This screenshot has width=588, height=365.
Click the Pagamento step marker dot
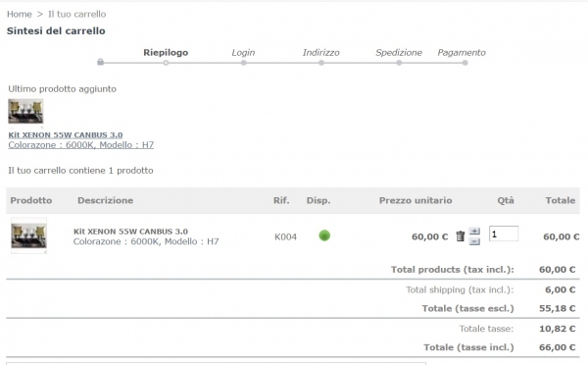465,63
